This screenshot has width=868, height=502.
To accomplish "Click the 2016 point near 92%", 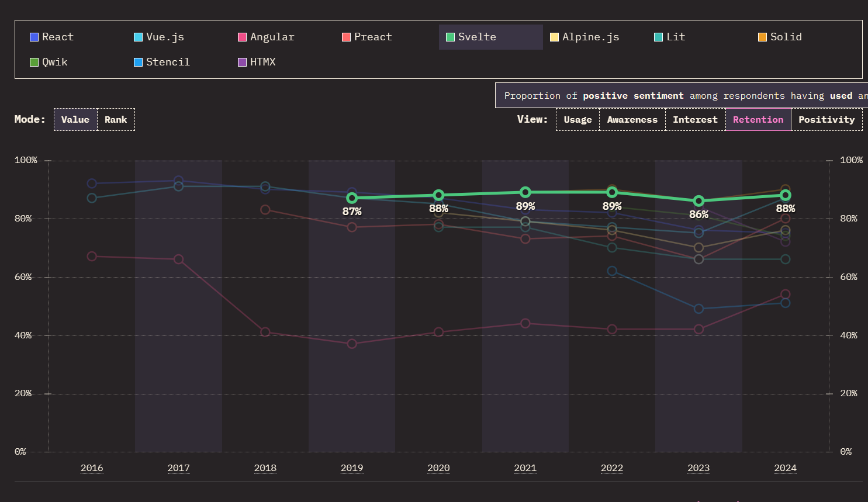I will pyautogui.click(x=92, y=184).
